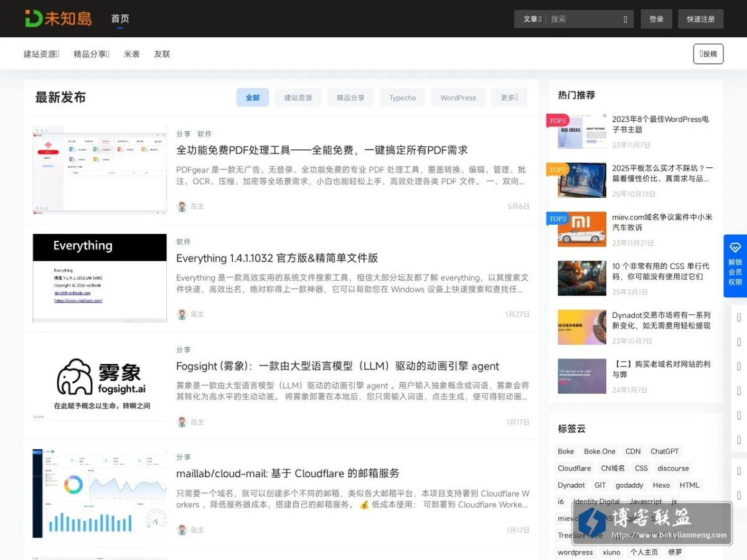Click the Boke tag
The image size is (747, 560).
(x=566, y=452)
